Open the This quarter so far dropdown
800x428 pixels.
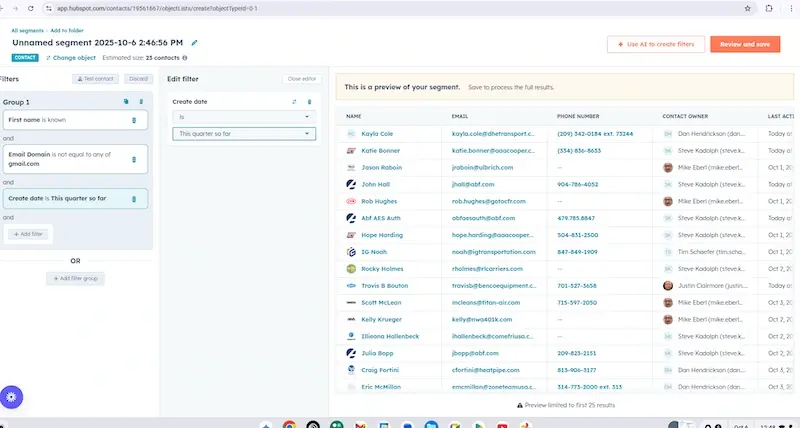[244, 134]
